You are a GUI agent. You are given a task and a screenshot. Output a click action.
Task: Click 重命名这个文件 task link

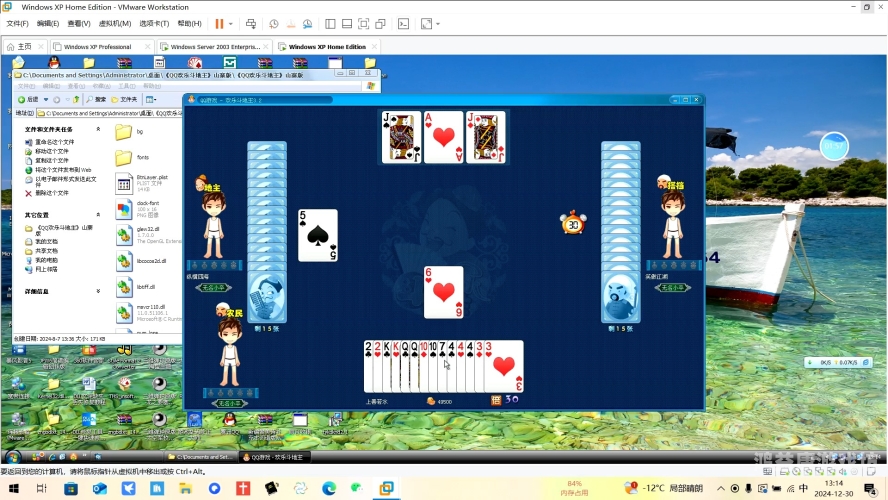click(x=52, y=142)
